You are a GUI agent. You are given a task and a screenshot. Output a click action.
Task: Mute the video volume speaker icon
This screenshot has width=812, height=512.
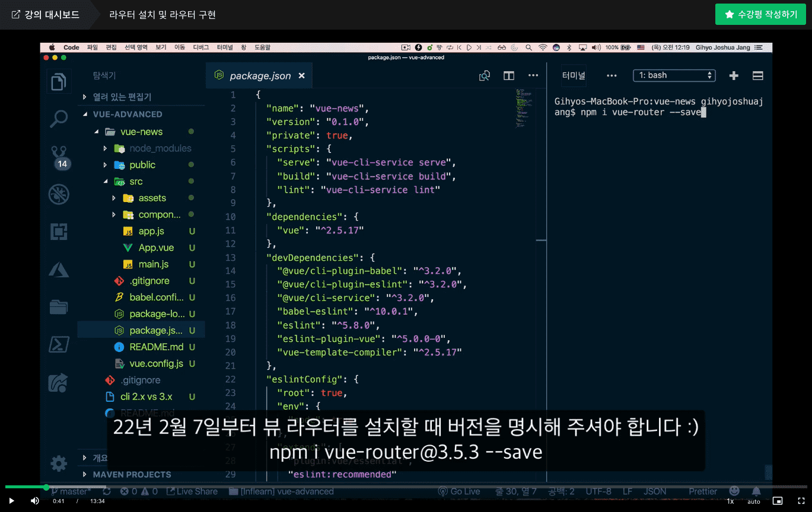point(34,501)
